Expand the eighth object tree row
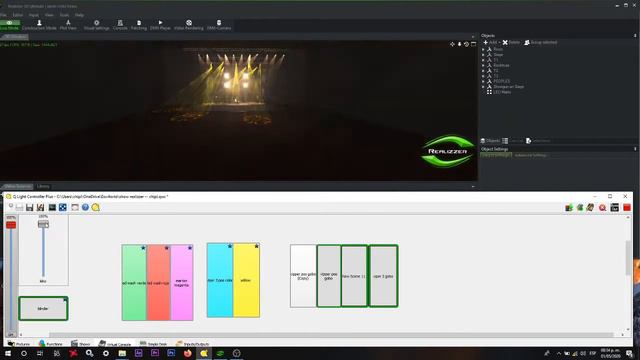 pyautogui.click(x=483, y=87)
